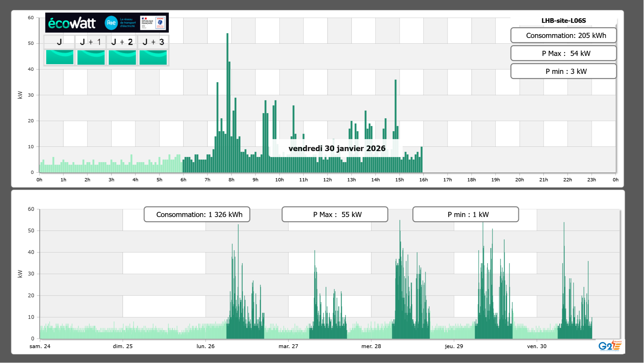Click the P Max : 54 kW box
The image size is (644, 363).
point(563,53)
